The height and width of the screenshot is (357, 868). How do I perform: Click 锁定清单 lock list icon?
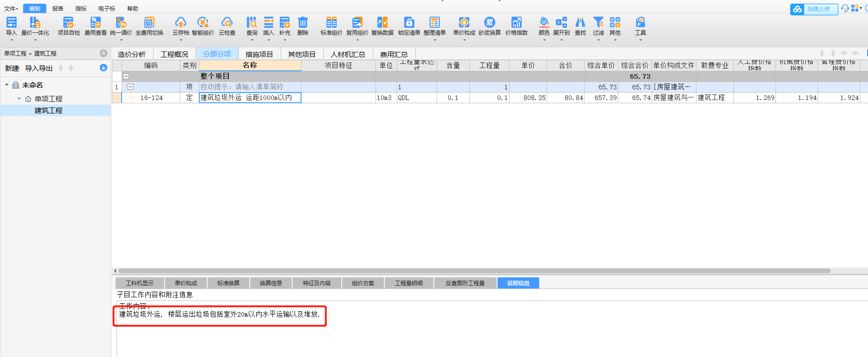[x=409, y=22]
